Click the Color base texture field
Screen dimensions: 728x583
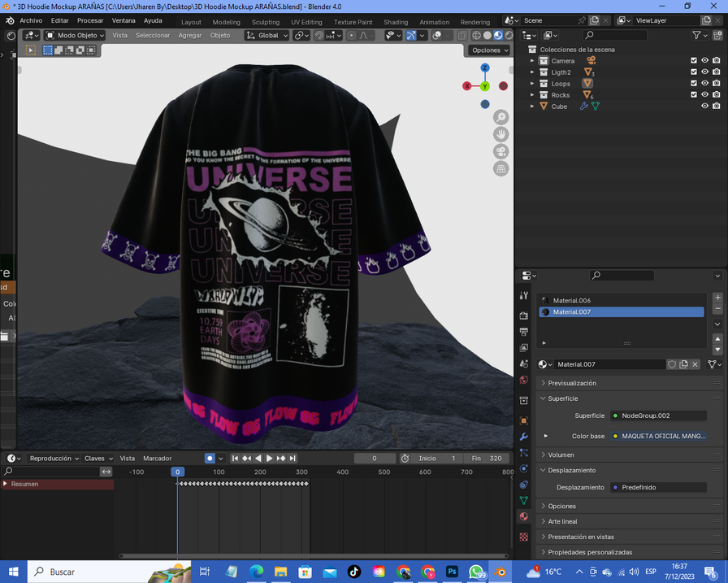pyautogui.click(x=658, y=437)
